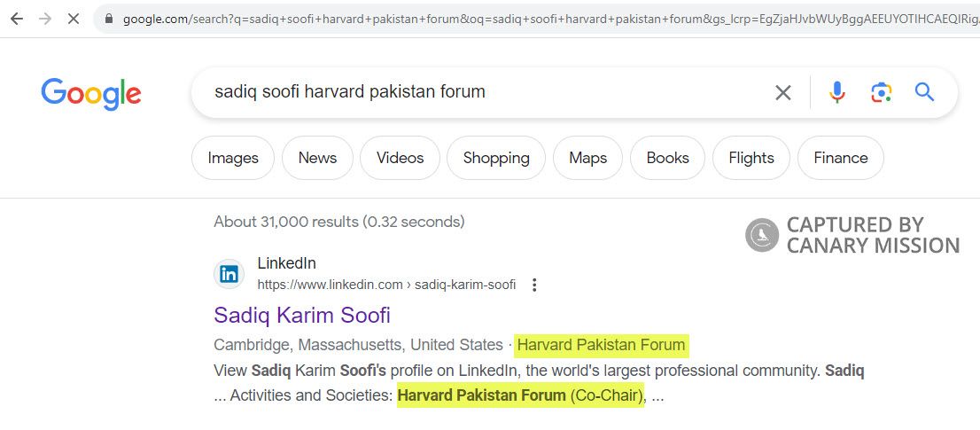Image resolution: width=980 pixels, height=430 pixels.
Task: Open Maps results chip
Action: [587, 158]
